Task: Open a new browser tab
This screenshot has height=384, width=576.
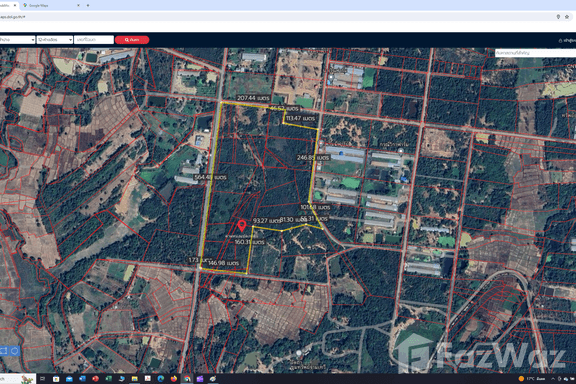Action: [88, 6]
